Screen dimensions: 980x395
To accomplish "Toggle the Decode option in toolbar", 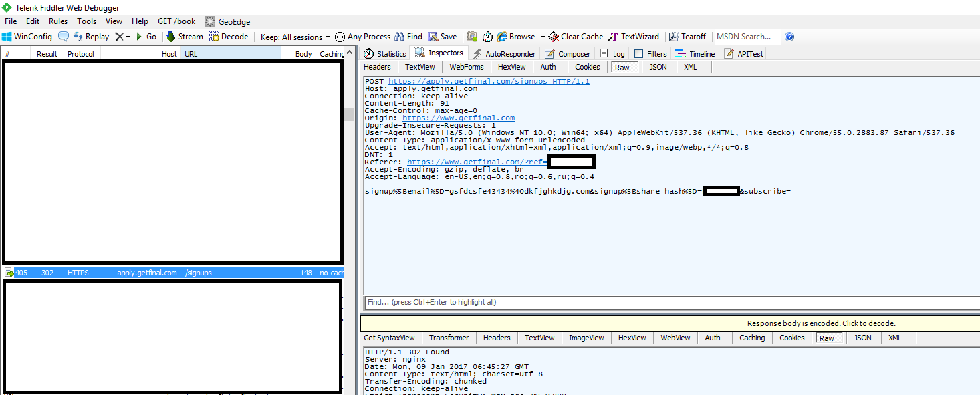I will tap(229, 37).
